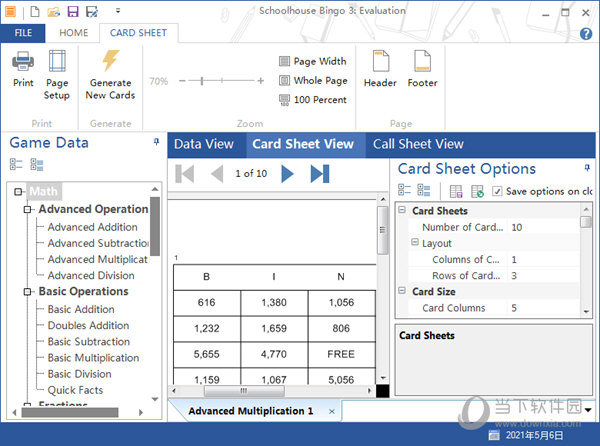Edit the Number of Cards value 10

pos(543,227)
